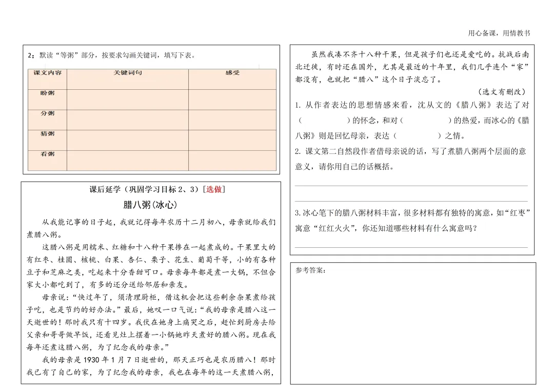This screenshot has height=392, width=554.
Task: Click the 猜粥 row label
Action: pos(47,133)
